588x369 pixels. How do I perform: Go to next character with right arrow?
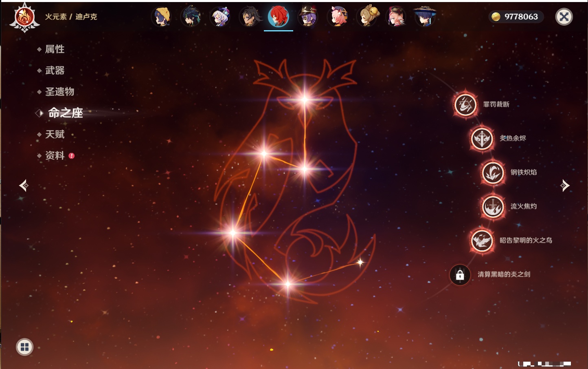click(x=565, y=186)
